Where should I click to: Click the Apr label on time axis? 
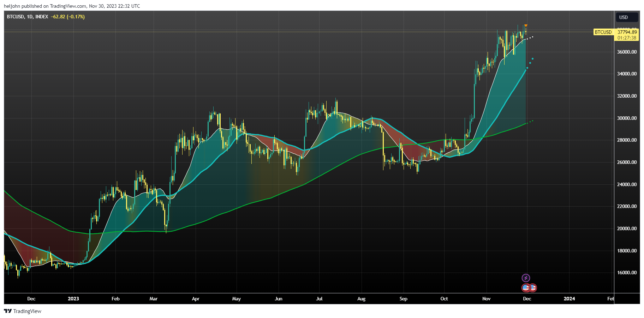click(x=196, y=299)
